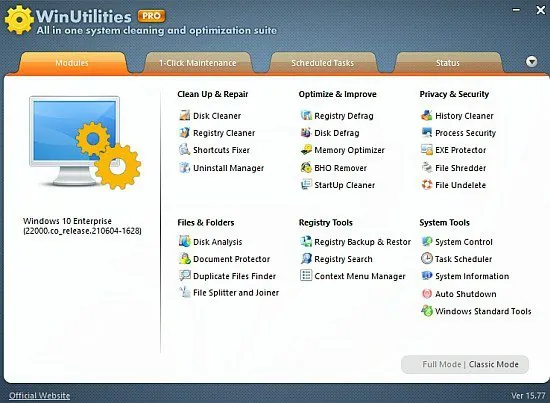Click the WinUtilities gear logo

19,20
